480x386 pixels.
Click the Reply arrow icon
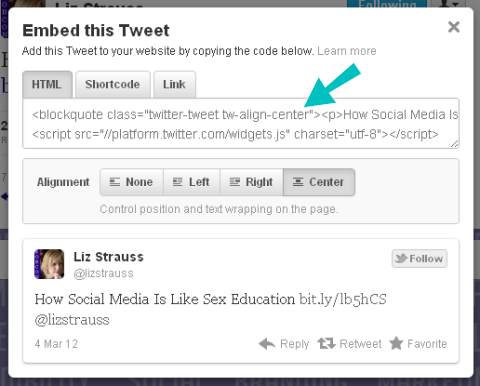tap(267, 343)
